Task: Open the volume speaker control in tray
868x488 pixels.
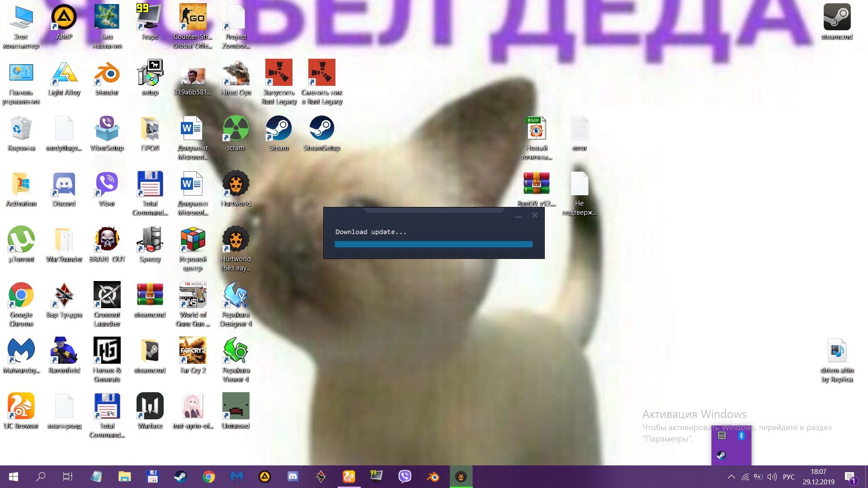Action: 772,477
